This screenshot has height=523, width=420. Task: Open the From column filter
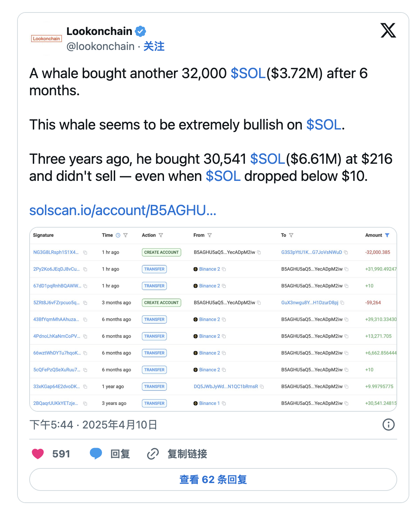pos(210,235)
